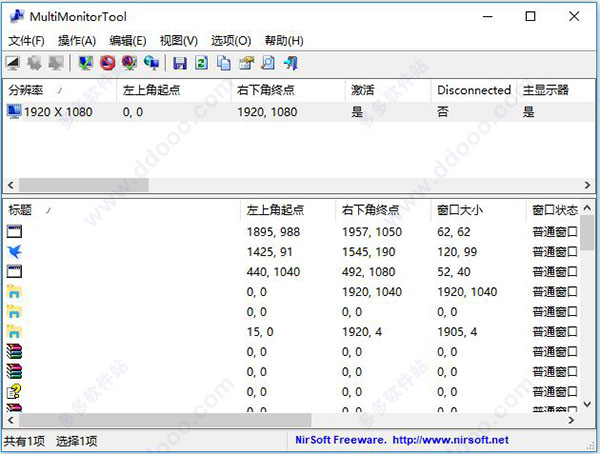
Task: Click the green refresh icon
Action: (202, 63)
